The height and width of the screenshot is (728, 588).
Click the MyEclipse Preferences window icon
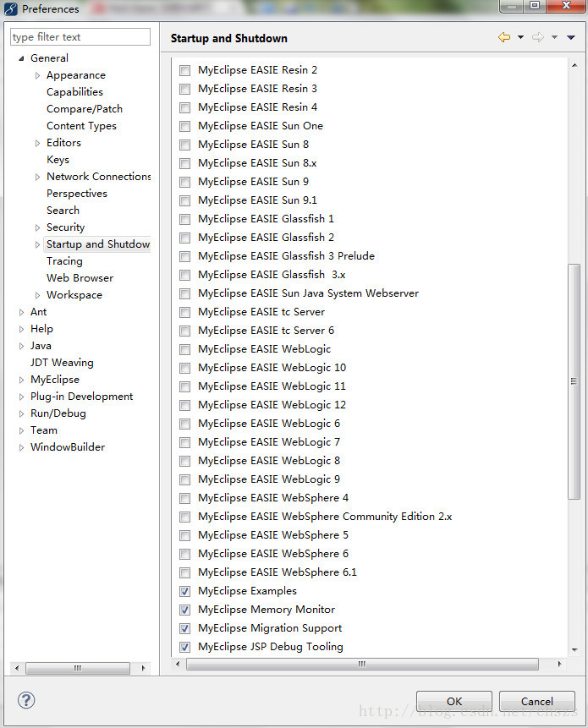pyautogui.click(x=11, y=8)
